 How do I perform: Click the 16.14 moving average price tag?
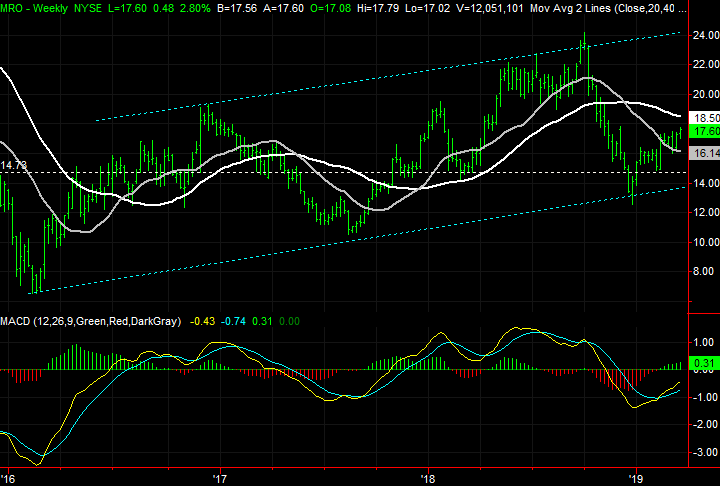(704, 153)
